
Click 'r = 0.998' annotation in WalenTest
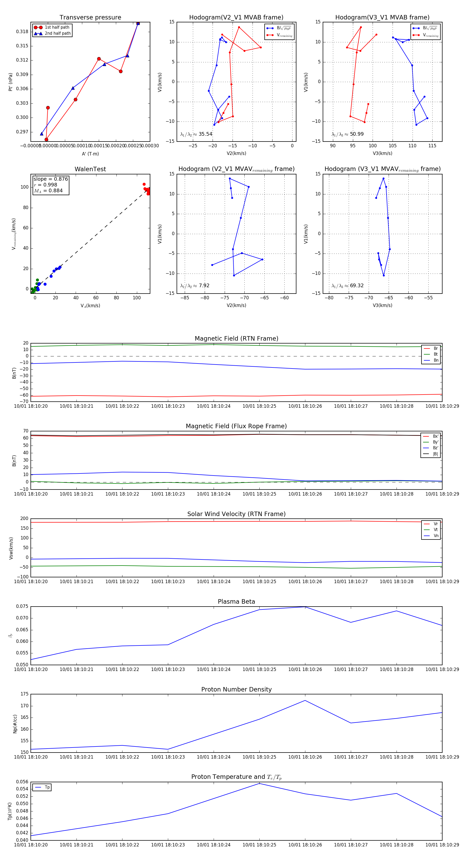[x=45, y=185]
